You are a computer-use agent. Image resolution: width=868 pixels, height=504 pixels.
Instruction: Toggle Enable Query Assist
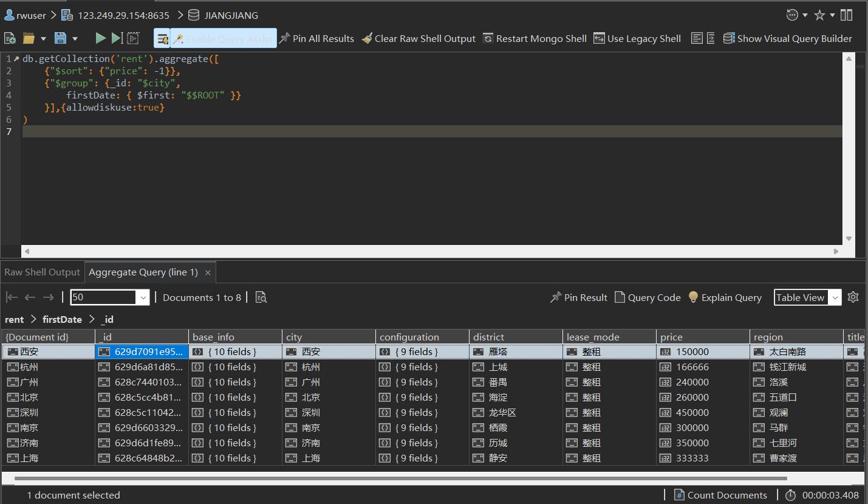223,38
